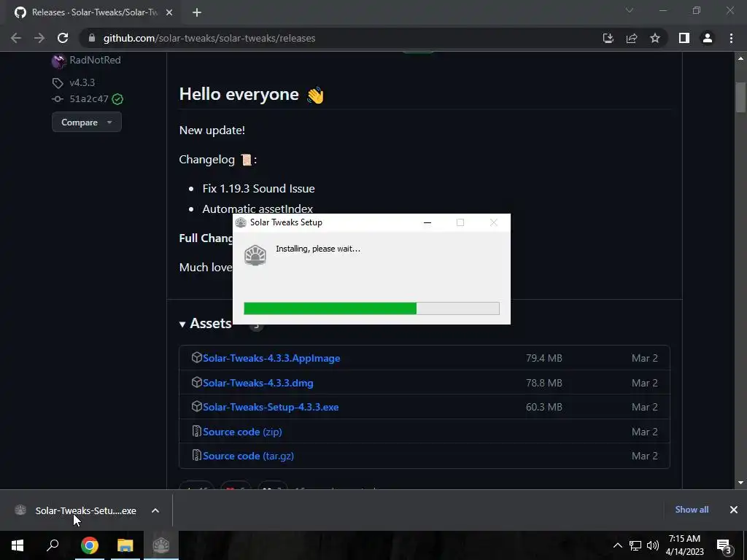Open commit 51a2c47
Viewport: 747px width, 560px height.
coord(89,98)
